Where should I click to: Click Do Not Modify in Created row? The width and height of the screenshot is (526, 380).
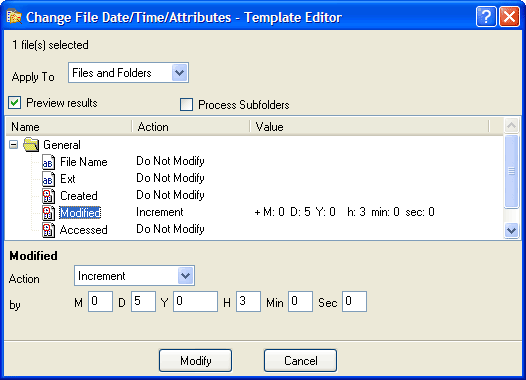coord(170,195)
